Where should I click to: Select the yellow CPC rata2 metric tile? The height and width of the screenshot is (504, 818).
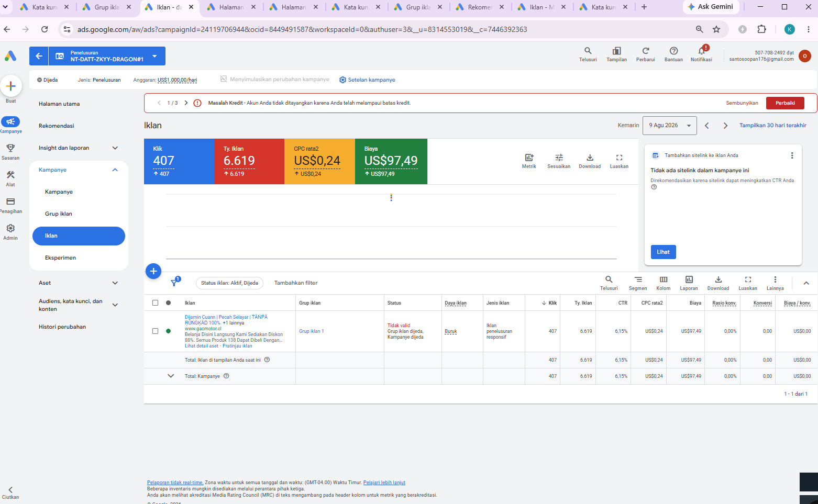click(x=319, y=162)
